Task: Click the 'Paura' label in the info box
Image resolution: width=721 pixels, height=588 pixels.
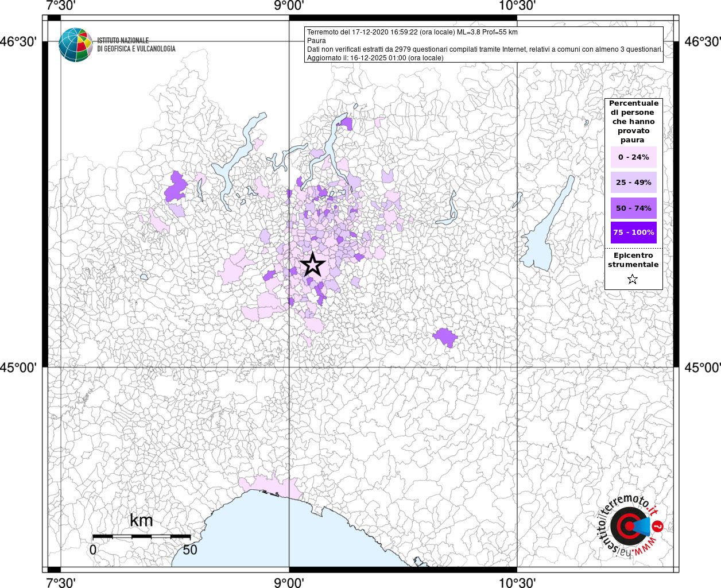Action: click(316, 41)
